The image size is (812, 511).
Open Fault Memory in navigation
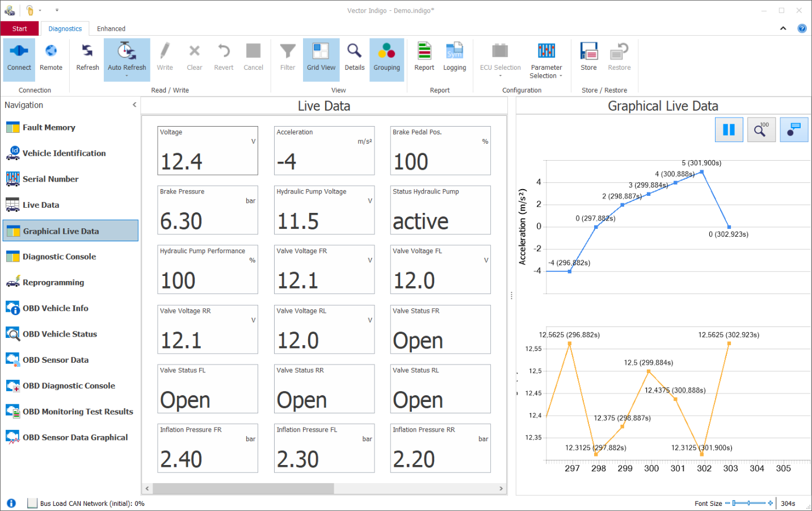point(70,127)
